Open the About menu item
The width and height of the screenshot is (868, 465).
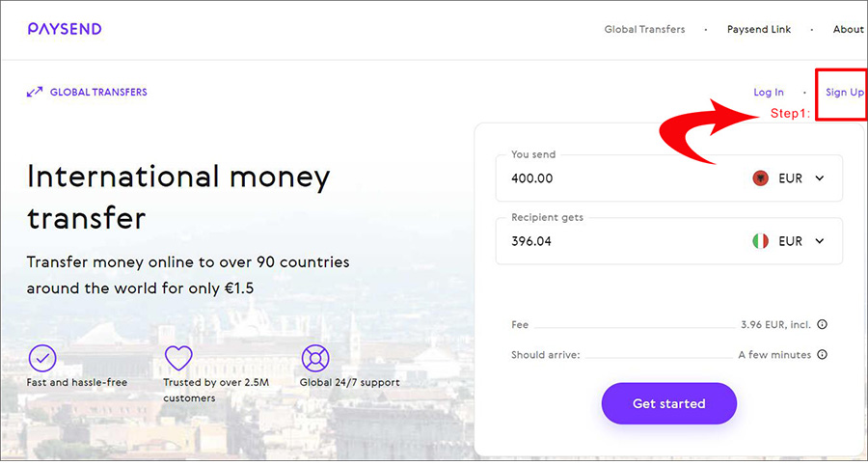tap(848, 29)
